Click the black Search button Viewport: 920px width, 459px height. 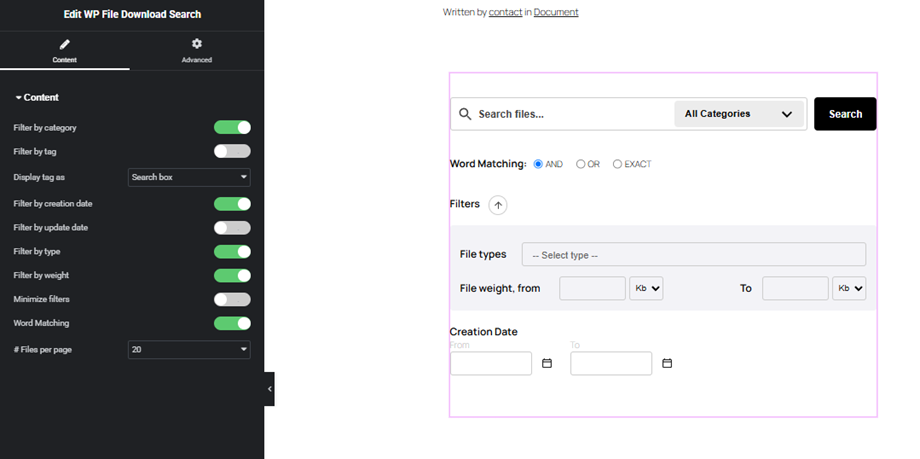(845, 114)
